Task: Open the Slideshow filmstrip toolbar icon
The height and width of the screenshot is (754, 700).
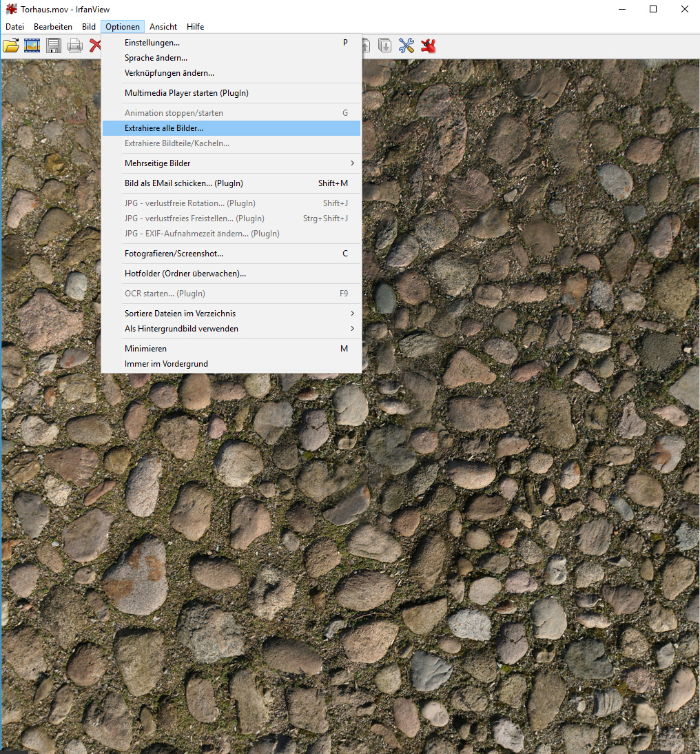Action: point(32,46)
